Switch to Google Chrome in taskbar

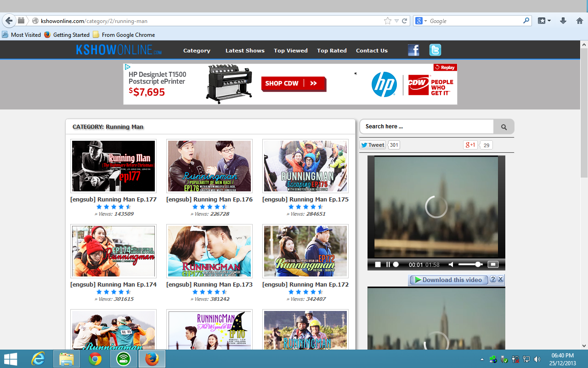95,359
